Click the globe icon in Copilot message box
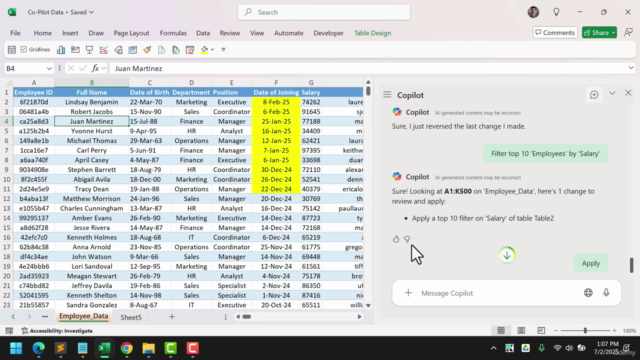640x360 pixels. click(x=588, y=293)
